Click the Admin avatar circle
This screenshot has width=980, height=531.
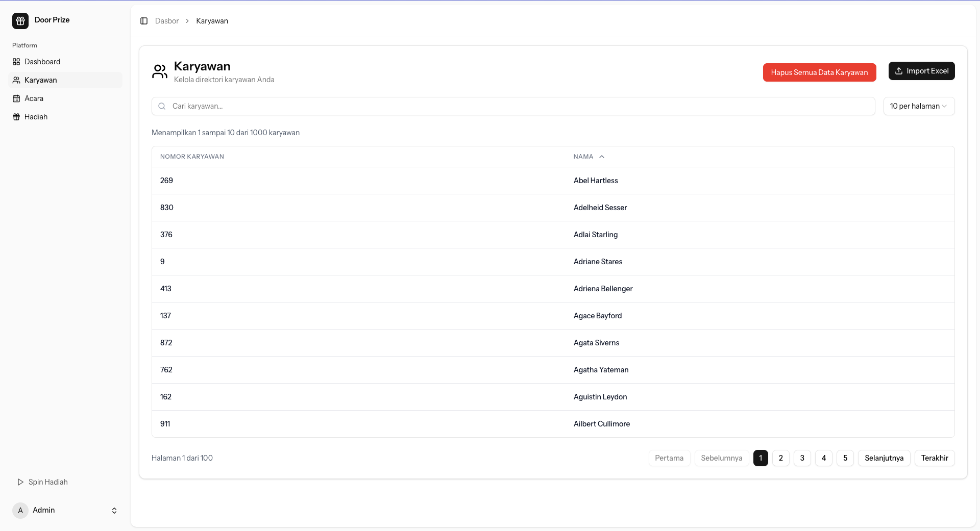click(20, 510)
